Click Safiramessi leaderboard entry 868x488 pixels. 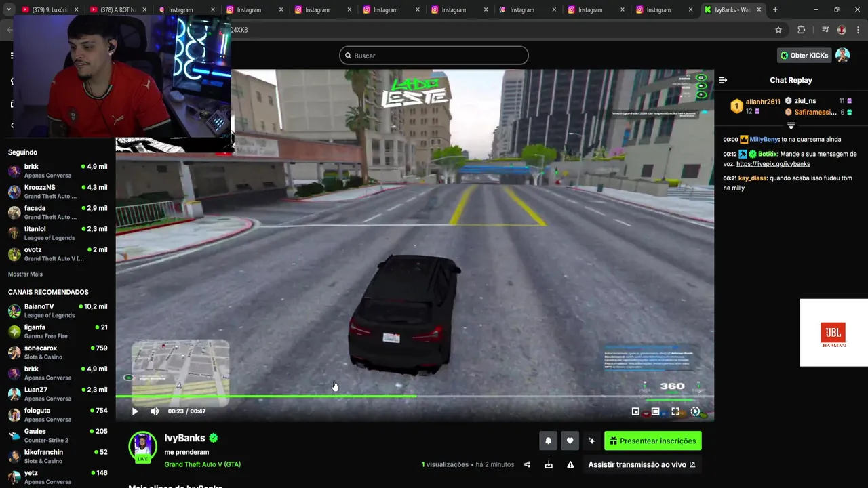[818, 112]
